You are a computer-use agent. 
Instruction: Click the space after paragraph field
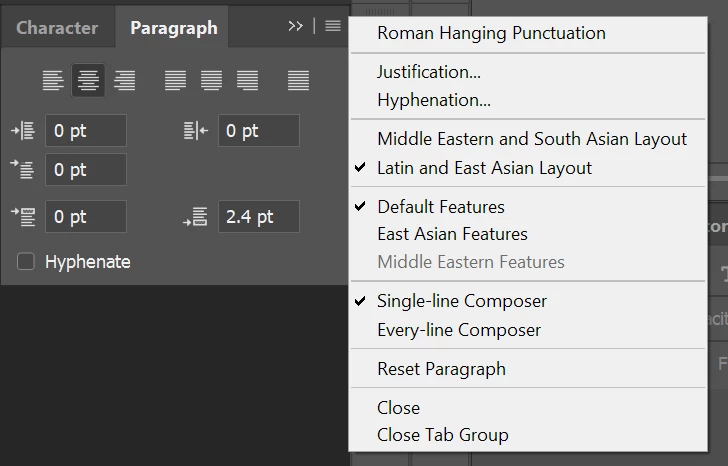click(x=259, y=217)
